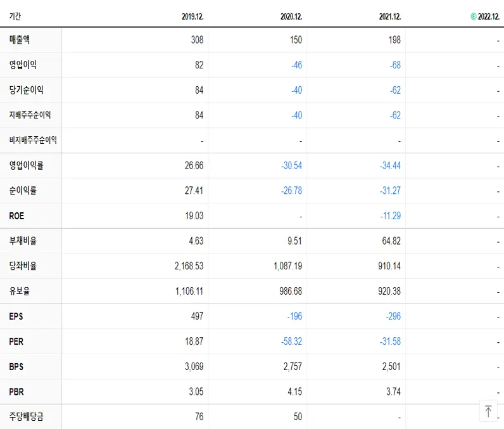
Task: Click the 영업이익 row label
Action: tap(23, 65)
